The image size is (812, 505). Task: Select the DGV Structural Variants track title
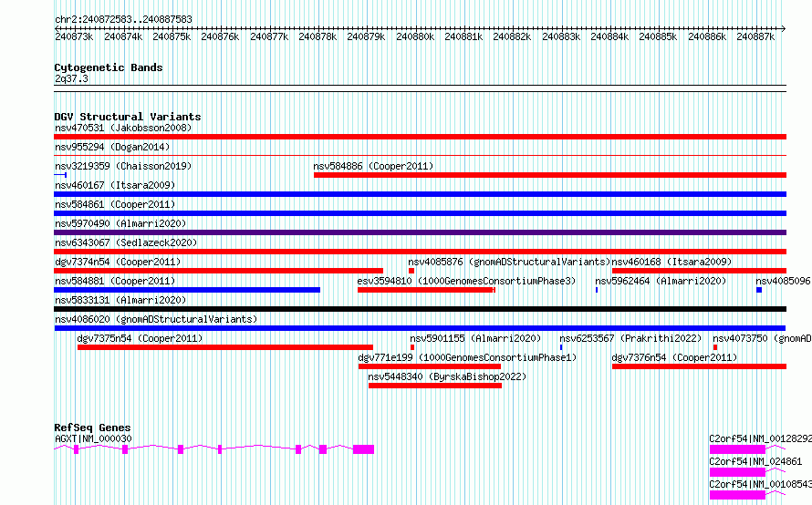(128, 117)
